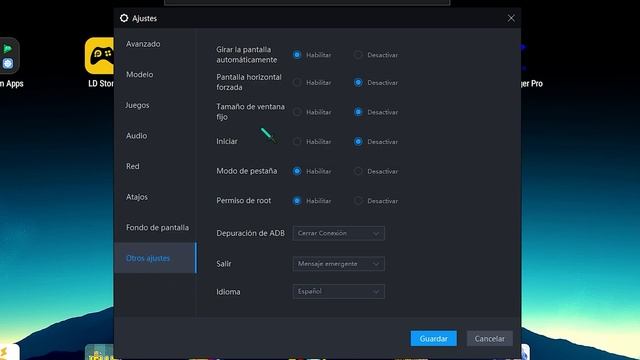Select the Otros ajustes section
640x360 pixels.
(x=155, y=258)
